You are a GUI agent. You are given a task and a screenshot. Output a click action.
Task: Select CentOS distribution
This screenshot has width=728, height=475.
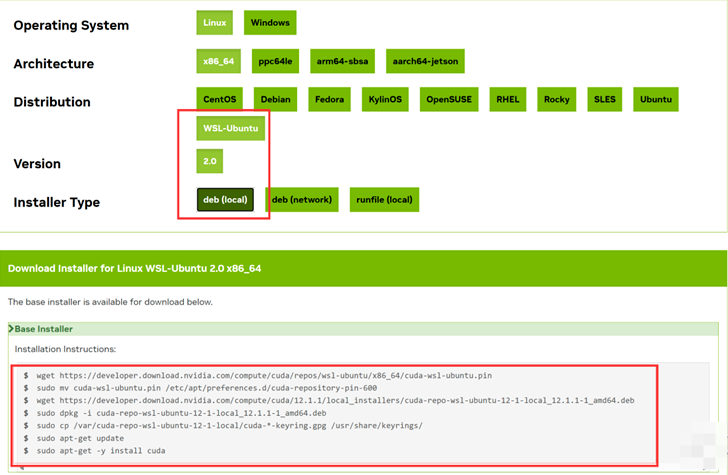220,99
